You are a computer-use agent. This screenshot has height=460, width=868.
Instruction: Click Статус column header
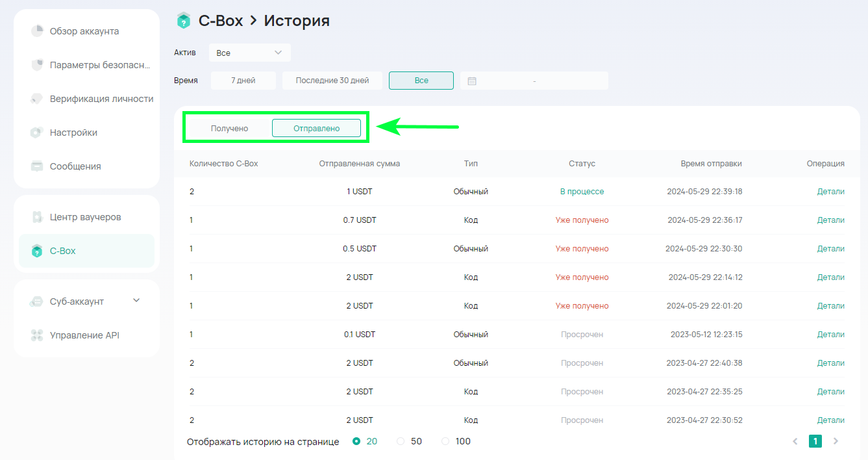click(582, 164)
